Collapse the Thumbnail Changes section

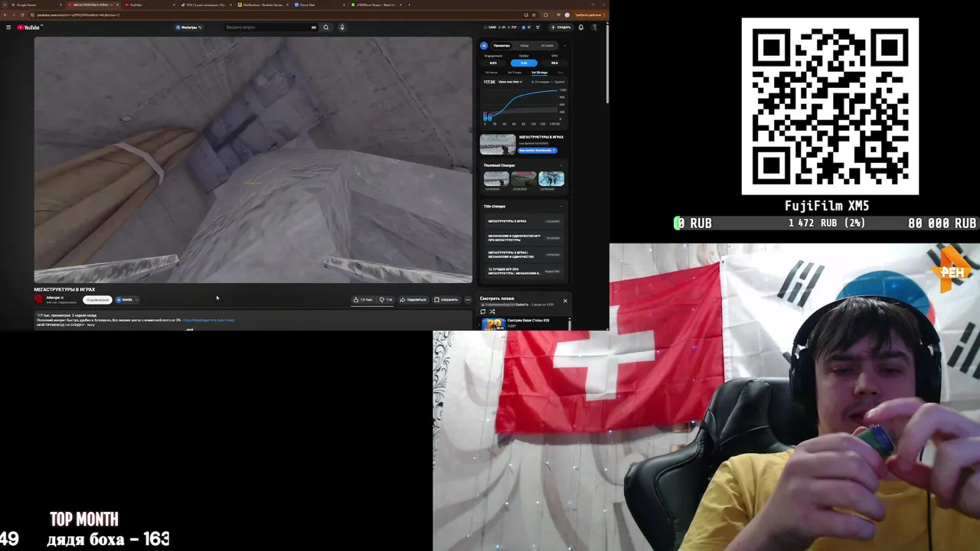(x=560, y=165)
